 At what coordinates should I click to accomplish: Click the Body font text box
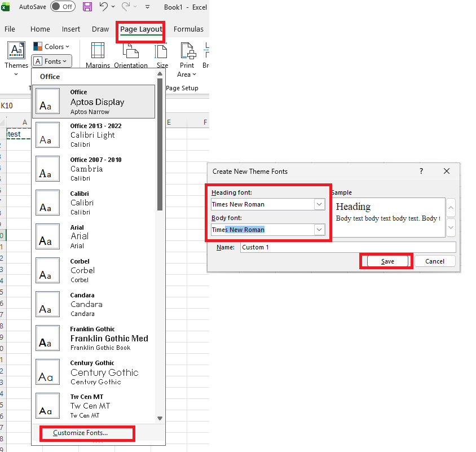(x=263, y=230)
